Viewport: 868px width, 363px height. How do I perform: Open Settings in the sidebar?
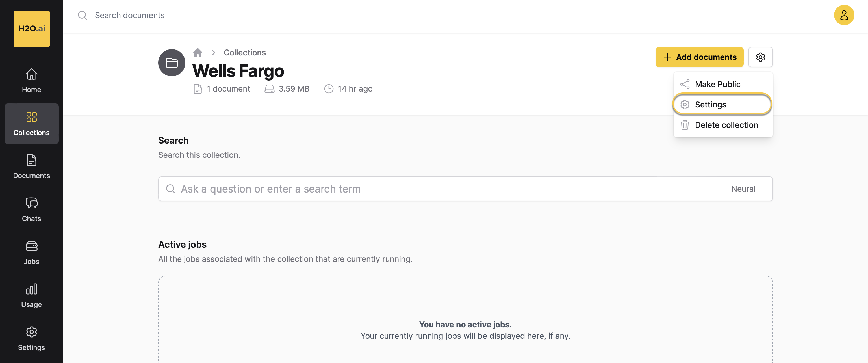tap(31, 338)
